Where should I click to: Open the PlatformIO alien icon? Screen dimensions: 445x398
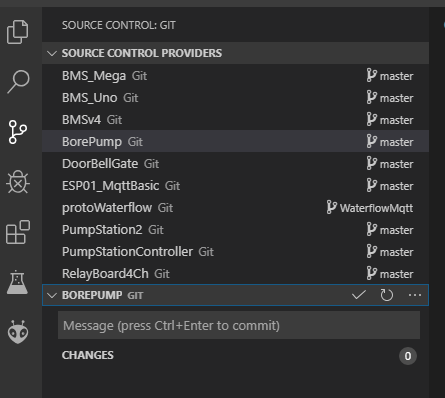(x=18, y=332)
